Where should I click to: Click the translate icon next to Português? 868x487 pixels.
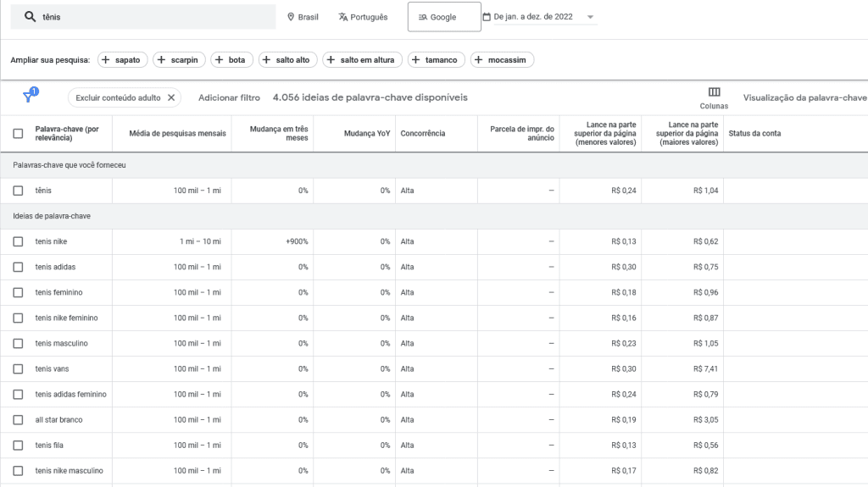(343, 17)
